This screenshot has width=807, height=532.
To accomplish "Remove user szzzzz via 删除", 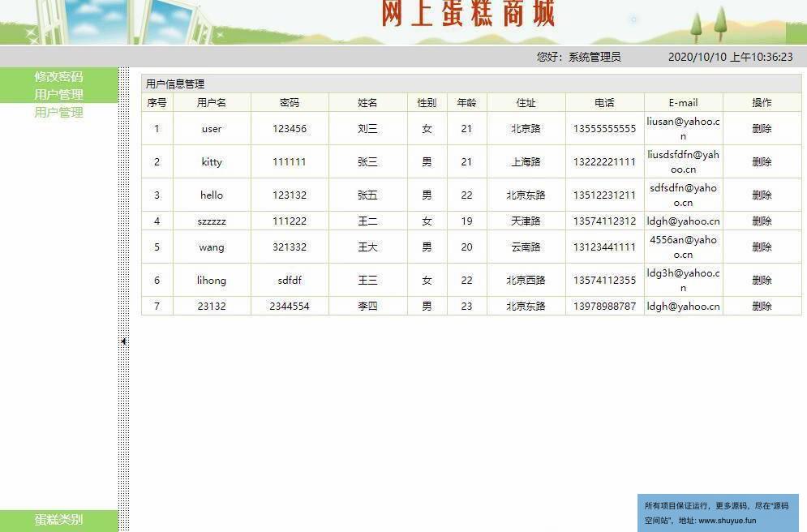I will point(761,221).
